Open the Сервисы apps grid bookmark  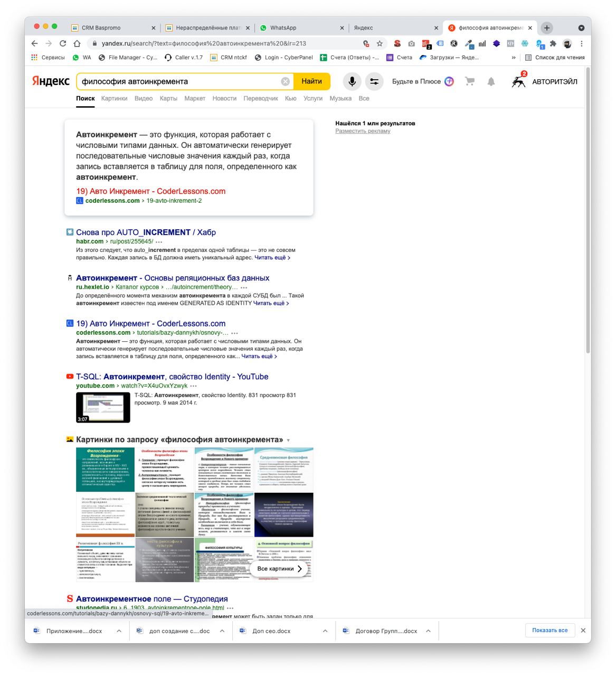(x=48, y=58)
